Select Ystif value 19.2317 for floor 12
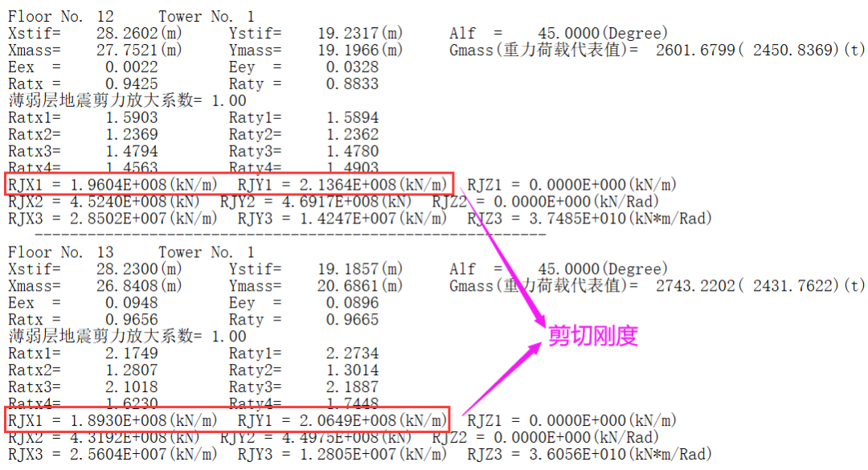 [348, 33]
